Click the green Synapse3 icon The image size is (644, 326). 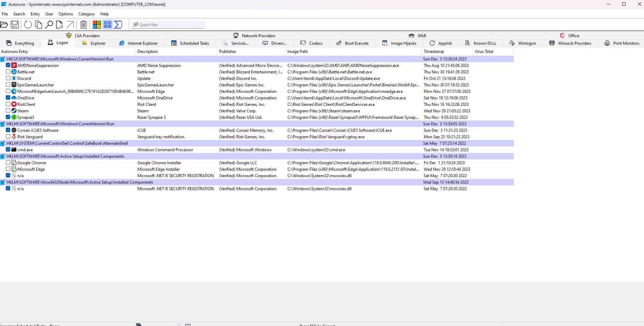[x=14, y=117]
